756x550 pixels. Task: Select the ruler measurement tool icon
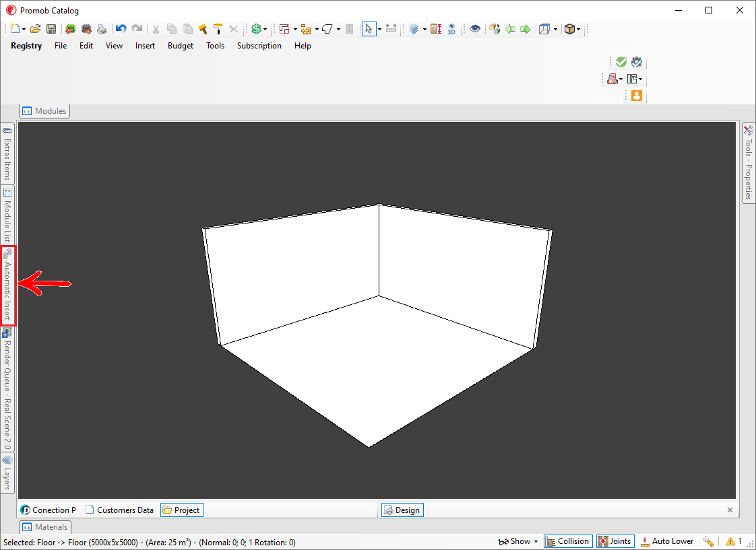coord(391,29)
